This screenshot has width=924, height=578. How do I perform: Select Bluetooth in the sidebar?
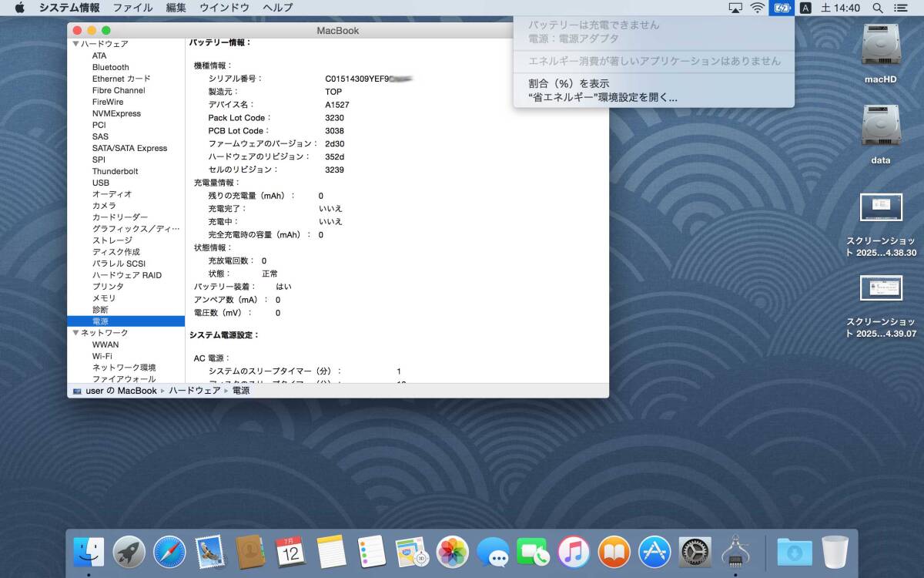point(111,67)
